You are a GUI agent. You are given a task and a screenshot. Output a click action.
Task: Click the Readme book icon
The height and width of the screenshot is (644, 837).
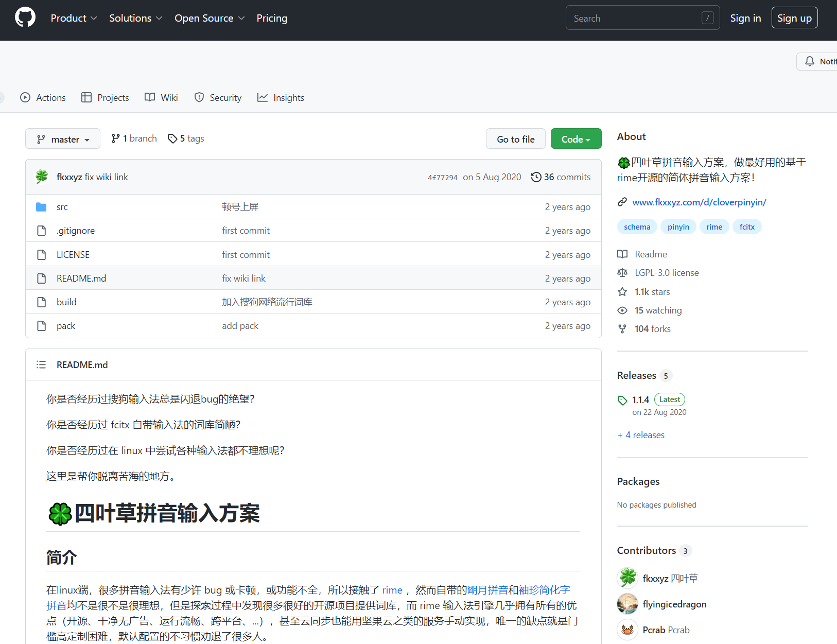click(x=622, y=254)
